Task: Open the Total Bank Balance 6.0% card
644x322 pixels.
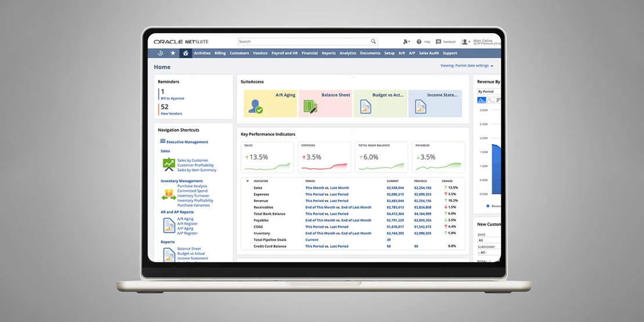Action: click(x=382, y=157)
